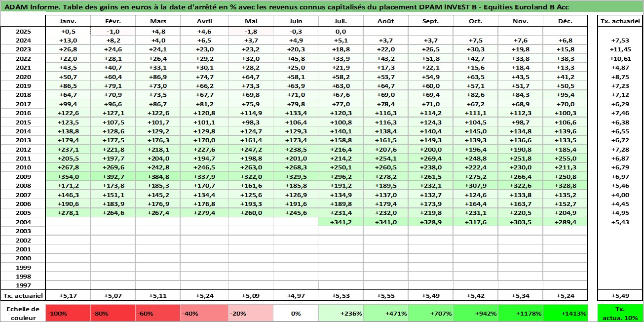
Task: Select the cell showing +354,0
Action: point(68,177)
